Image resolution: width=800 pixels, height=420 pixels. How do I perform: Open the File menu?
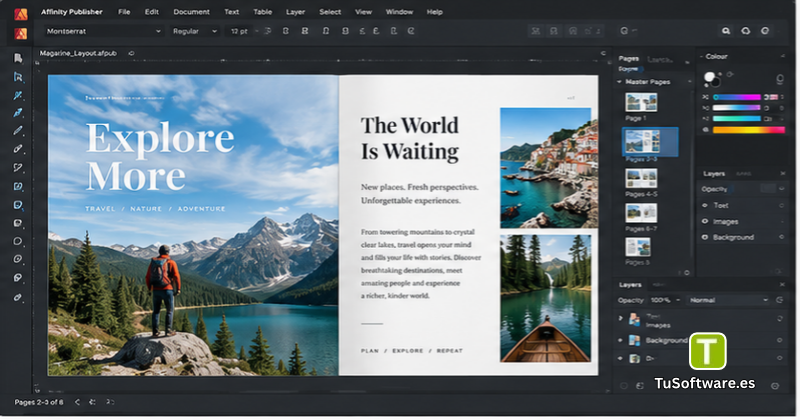(x=124, y=12)
